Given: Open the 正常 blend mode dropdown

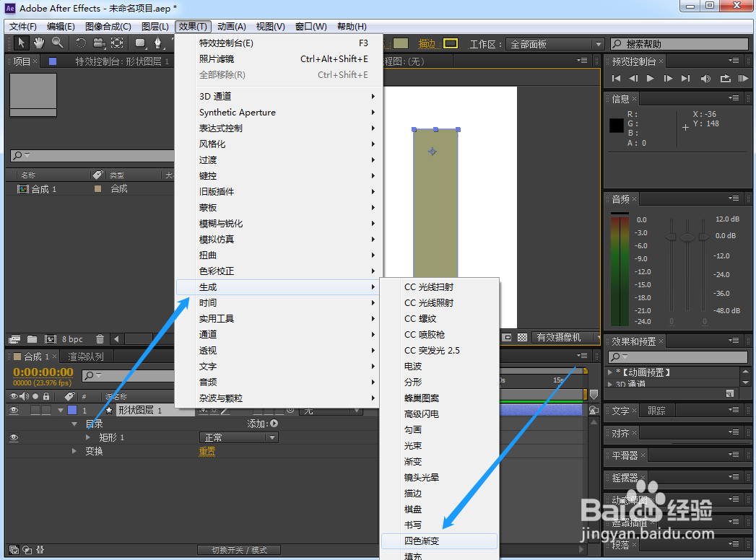Looking at the screenshot, I should (239, 437).
